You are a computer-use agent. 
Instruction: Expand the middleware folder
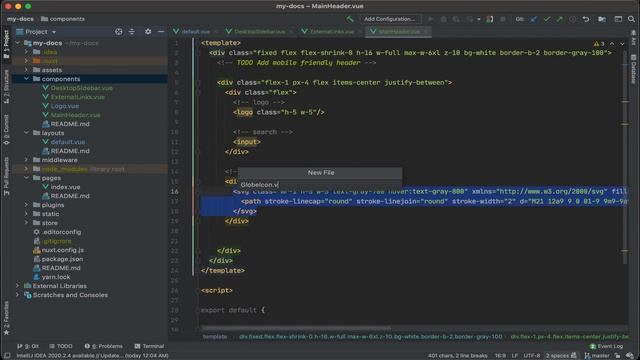click(27, 160)
